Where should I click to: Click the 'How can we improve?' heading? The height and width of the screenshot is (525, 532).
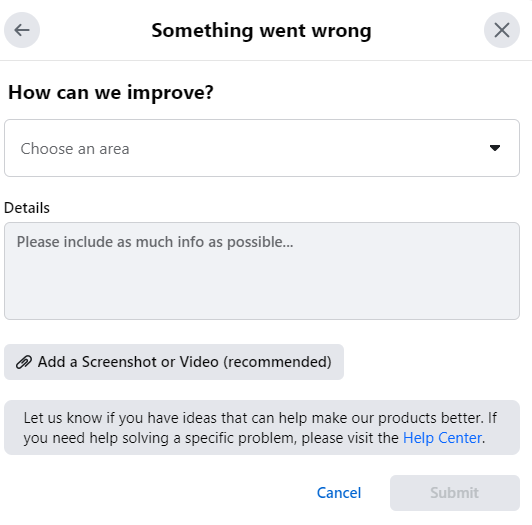point(111,92)
